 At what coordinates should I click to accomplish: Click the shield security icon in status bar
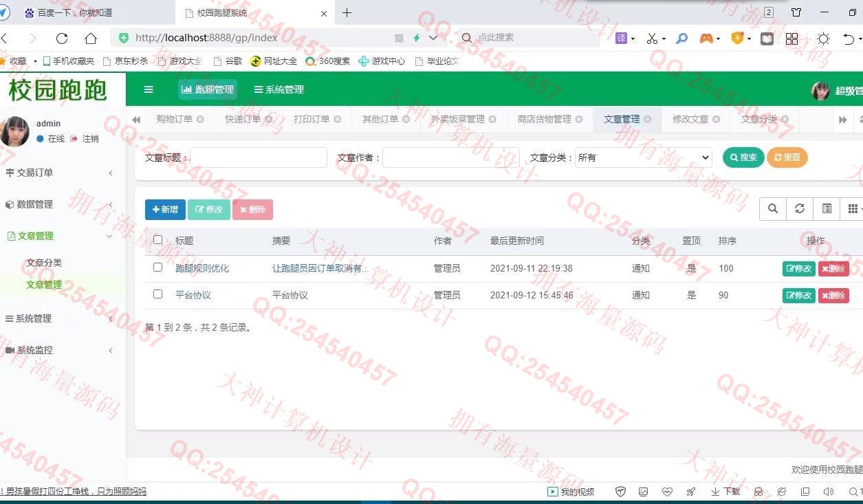pos(620,492)
